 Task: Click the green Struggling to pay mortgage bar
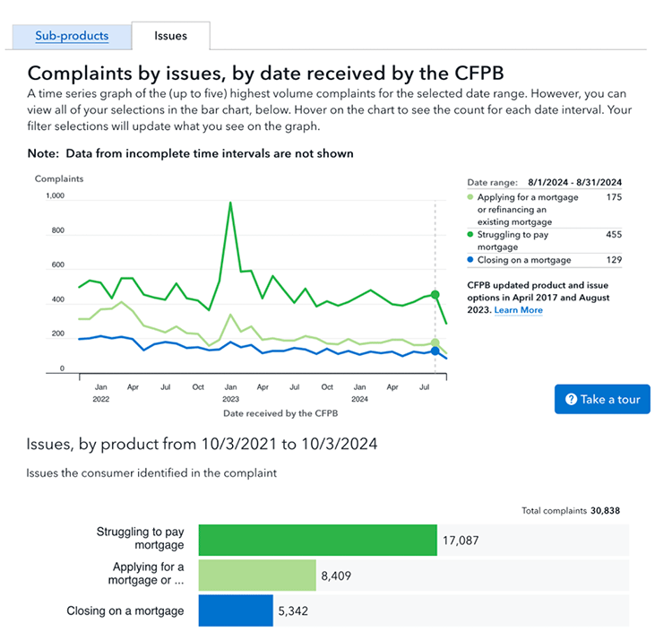click(x=317, y=540)
